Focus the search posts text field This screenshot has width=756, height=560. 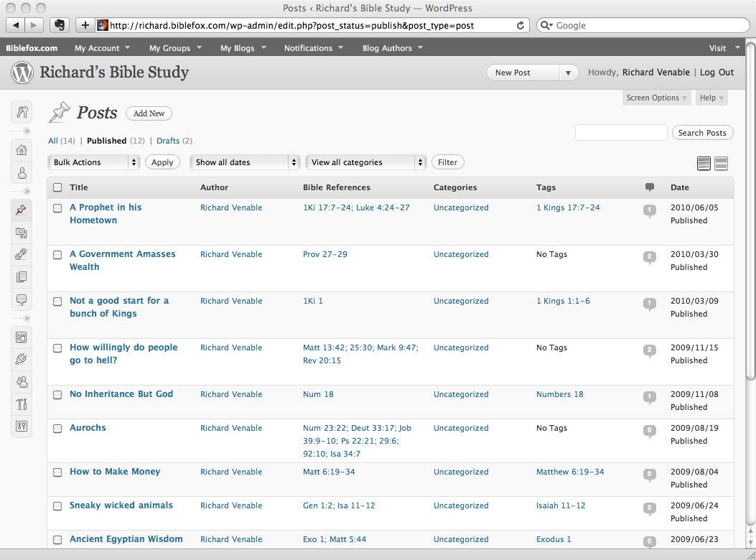[621, 133]
